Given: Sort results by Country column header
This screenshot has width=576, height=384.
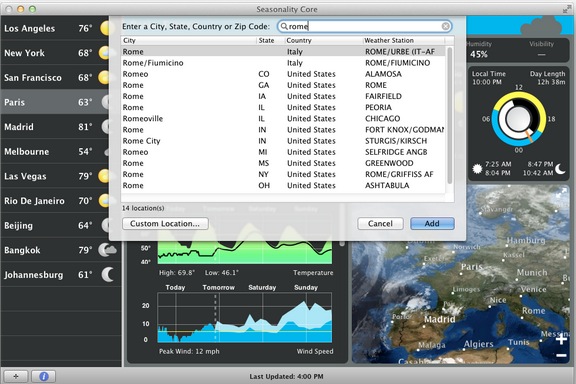Looking at the screenshot, I should click(x=323, y=40).
